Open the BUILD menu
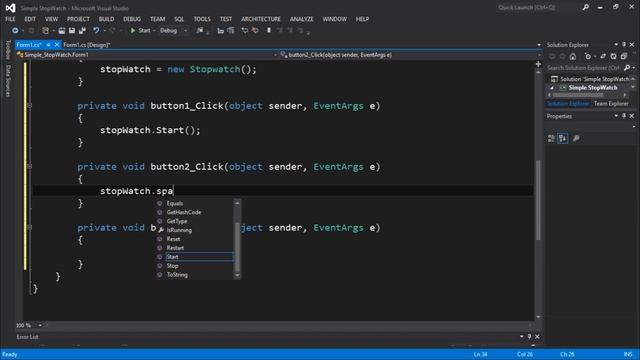This screenshot has width=640, height=360. [106, 19]
